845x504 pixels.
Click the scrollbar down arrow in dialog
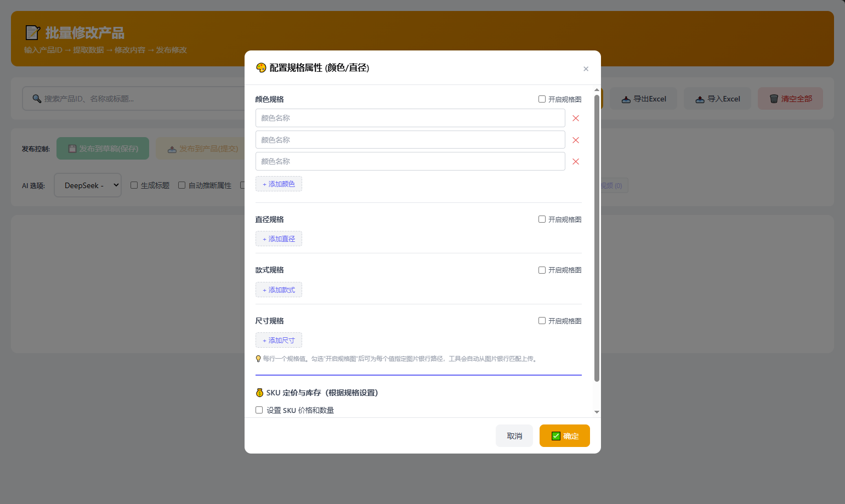(x=597, y=412)
